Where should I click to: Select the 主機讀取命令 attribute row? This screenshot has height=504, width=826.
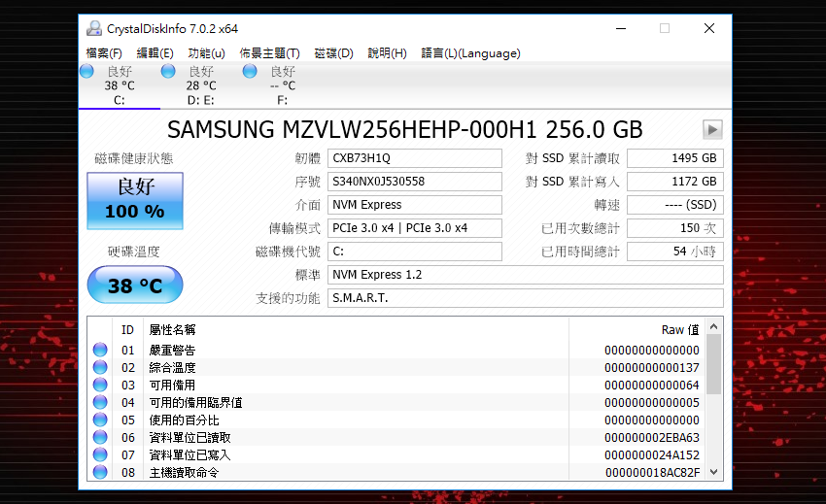tap(396, 472)
